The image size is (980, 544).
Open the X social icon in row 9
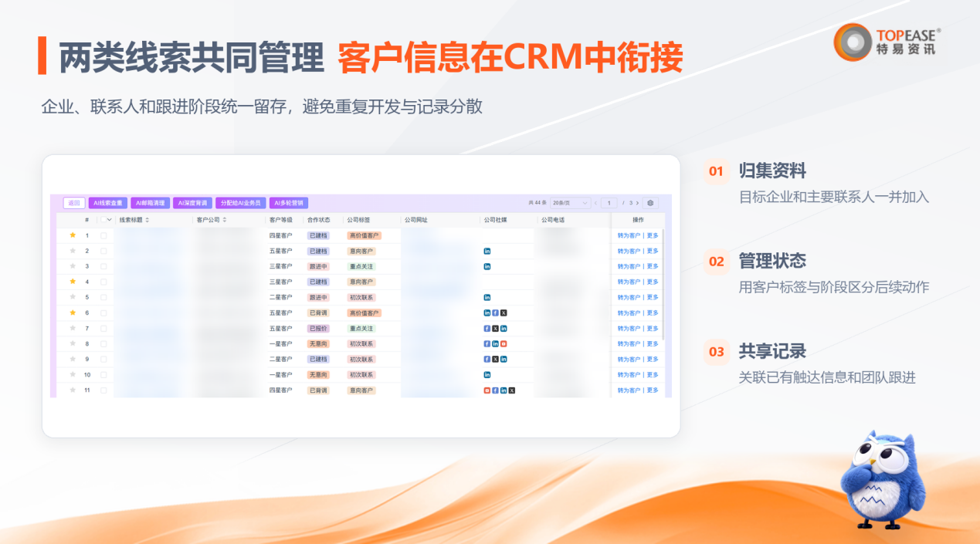tap(495, 359)
